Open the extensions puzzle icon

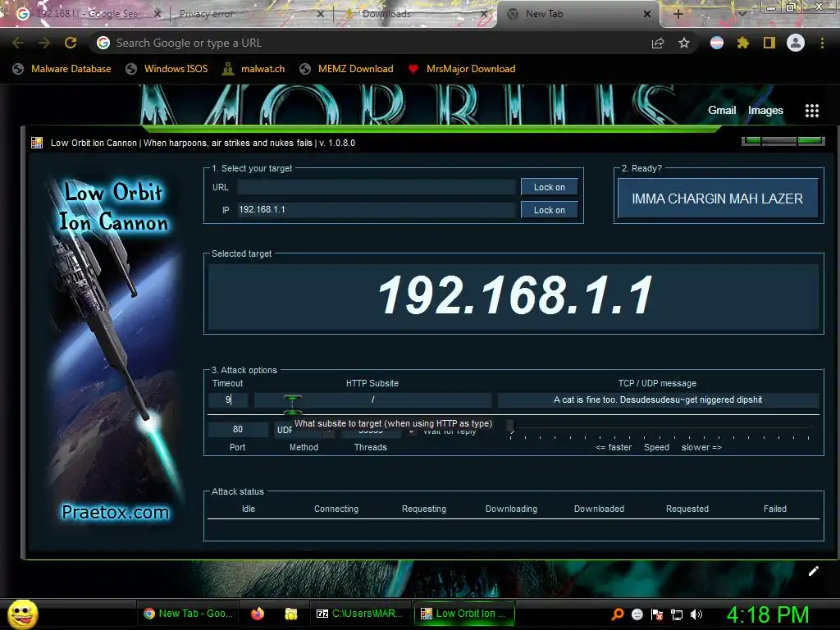(x=743, y=43)
